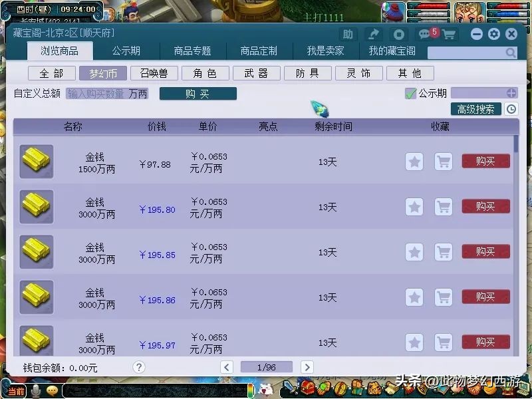The width and height of the screenshot is (532, 399).
Task: Go to previous page arrow
Action: (x=227, y=367)
